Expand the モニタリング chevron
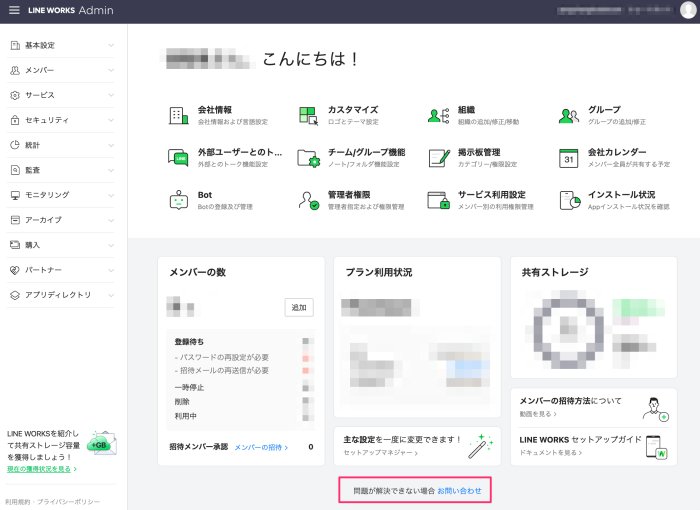This screenshot has width=700, height=510. pos(111,195)
